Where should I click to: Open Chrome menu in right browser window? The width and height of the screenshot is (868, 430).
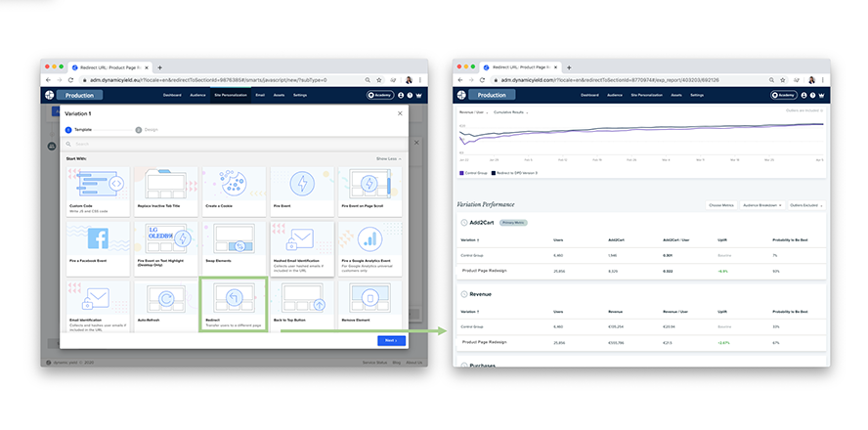click(x=823, y=80)
